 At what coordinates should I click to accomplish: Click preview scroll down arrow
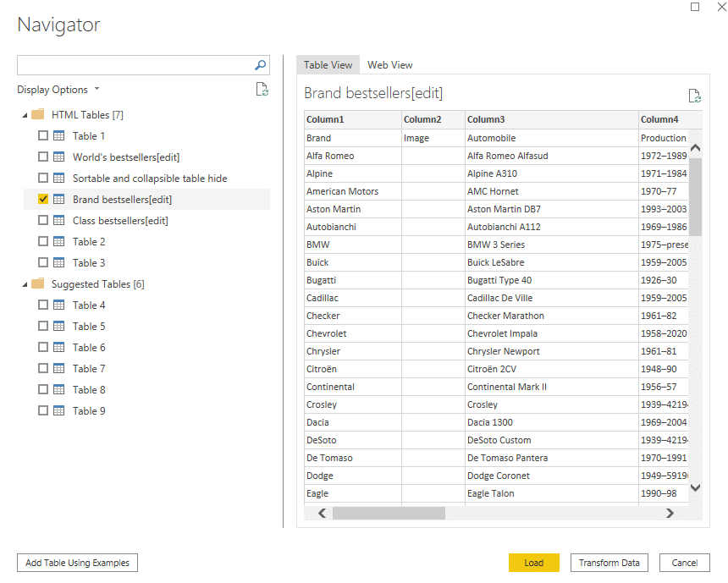tap(695, 487)
